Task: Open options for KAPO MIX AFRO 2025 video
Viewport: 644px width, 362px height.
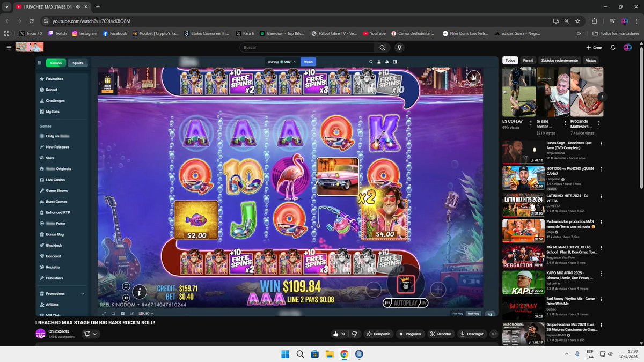Action: (x=601, y=275)
